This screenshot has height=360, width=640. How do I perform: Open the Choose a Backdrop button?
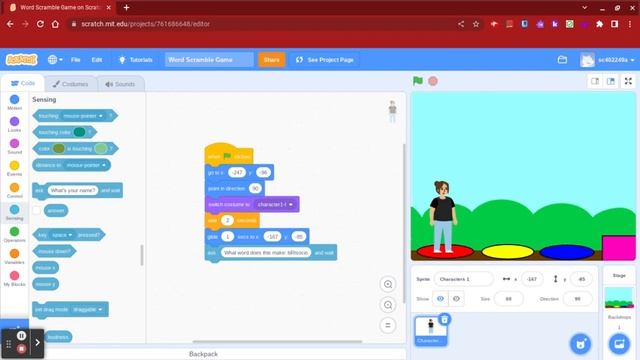619,344
